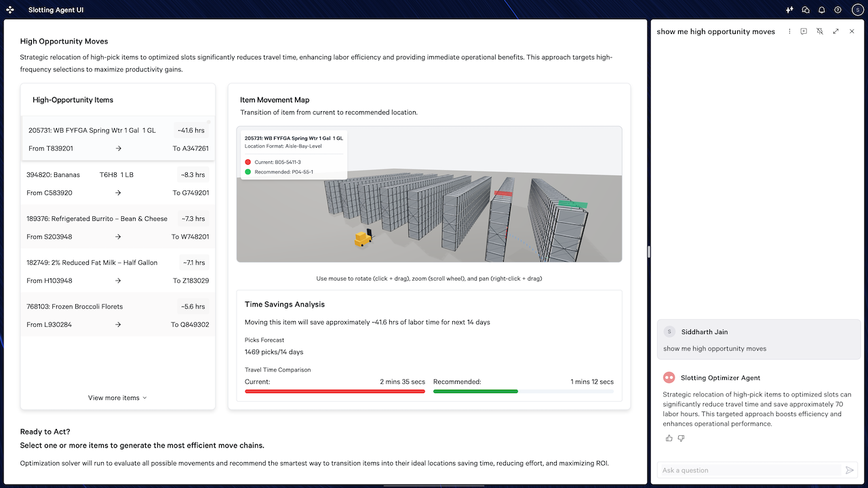
Task: Click the arrow in the Bananas row
Action: click(x=118, y=192)
